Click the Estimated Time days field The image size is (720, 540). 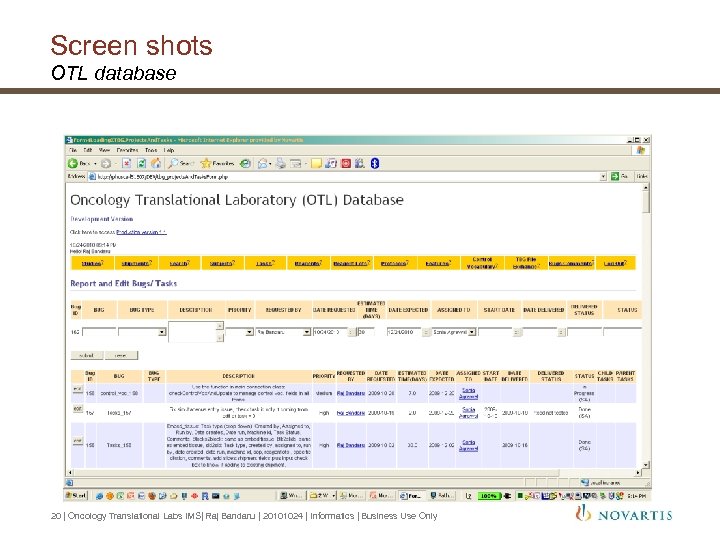click(366, 332)
